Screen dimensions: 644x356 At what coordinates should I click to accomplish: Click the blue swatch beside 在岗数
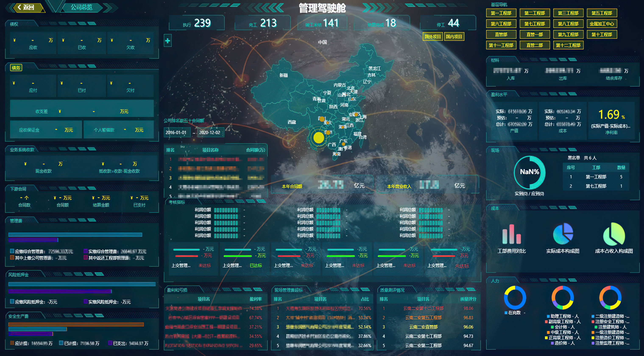[506, 313]
